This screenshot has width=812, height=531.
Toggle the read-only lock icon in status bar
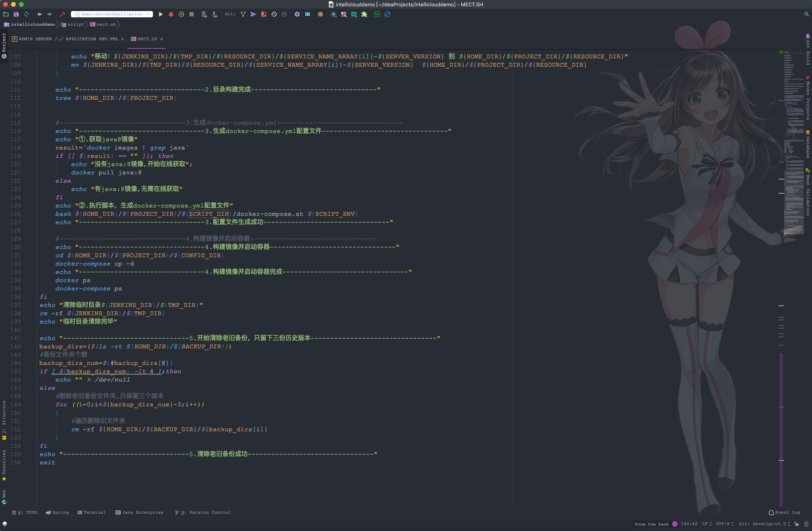pyautogui.click(x=797, y=524)
